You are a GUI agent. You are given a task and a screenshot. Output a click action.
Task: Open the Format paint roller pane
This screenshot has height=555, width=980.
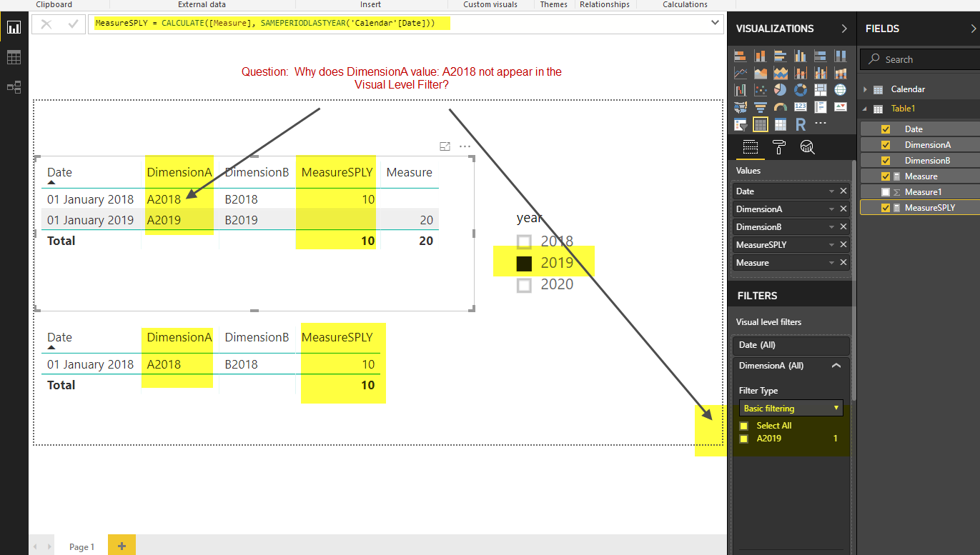(x=779, y=148)
